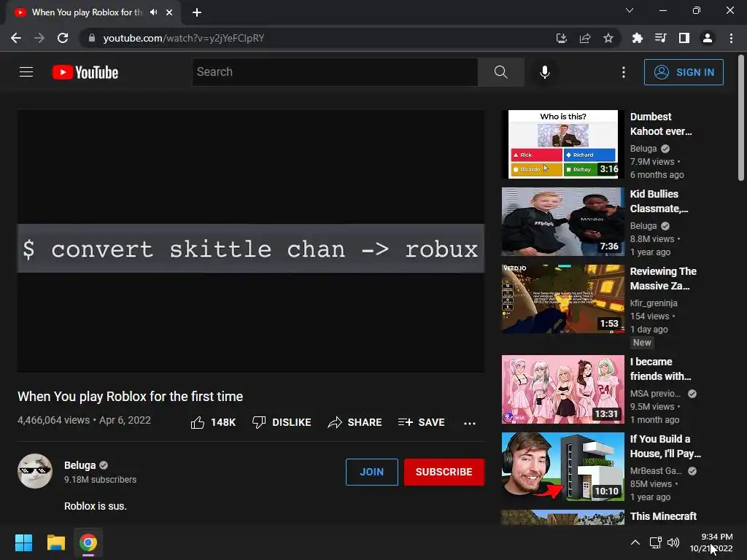Screen dimensions: 747x560
Task: Click Dumbest Kahoot ever title
Action: [661, 124]
